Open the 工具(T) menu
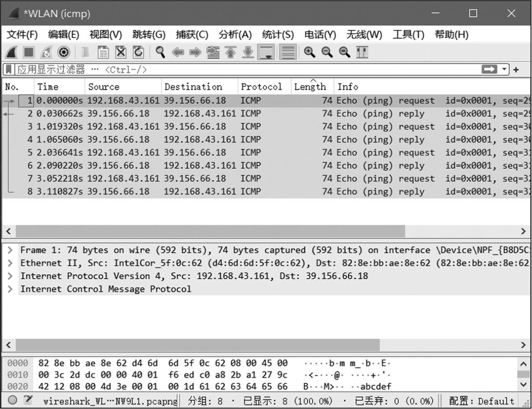 pos(408,34)
